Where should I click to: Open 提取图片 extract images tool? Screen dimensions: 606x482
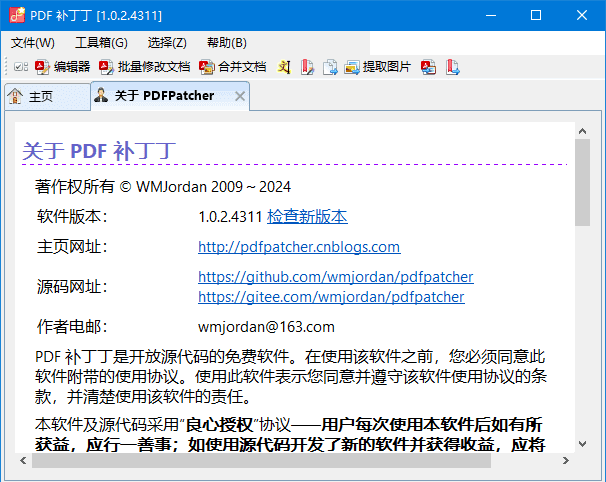(x=377, y=67)
